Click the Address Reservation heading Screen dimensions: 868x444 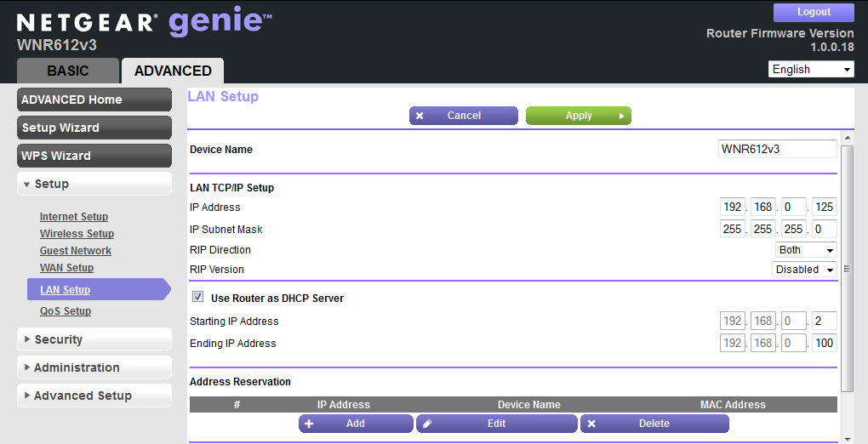coord(240,381)
